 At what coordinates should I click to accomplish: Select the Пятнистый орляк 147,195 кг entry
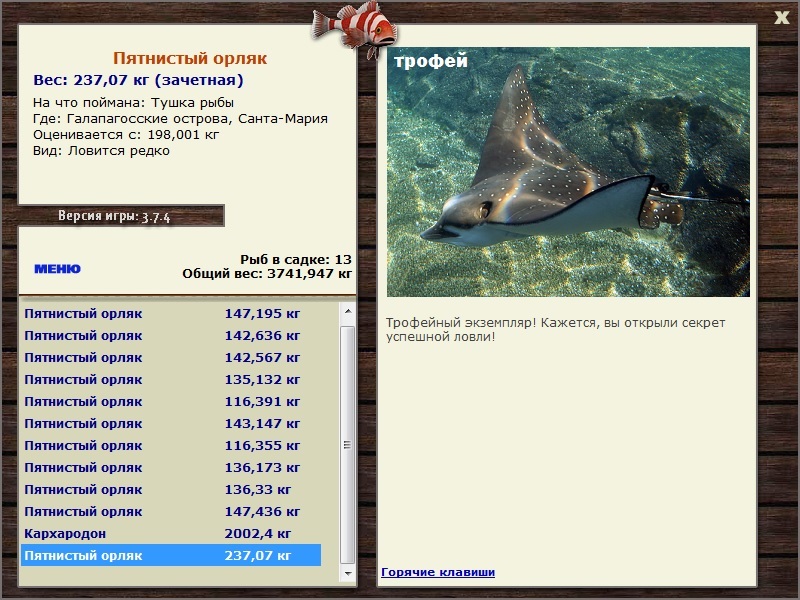click(x=171, y=314)
